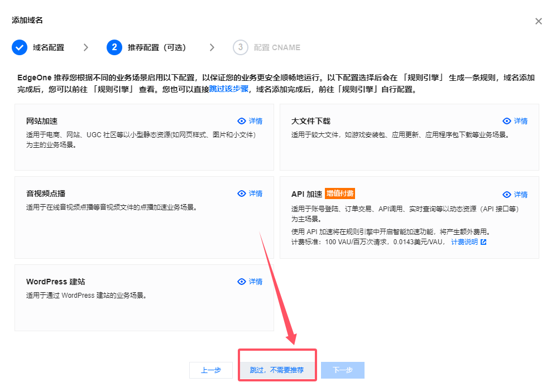Click the eye icon beside 大文件下载 详情

point(507,121)
